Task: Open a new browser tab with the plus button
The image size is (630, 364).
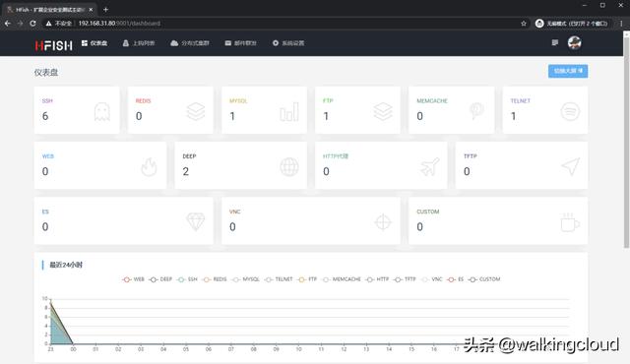Action: pyautogui.click(x=105, y=9)
